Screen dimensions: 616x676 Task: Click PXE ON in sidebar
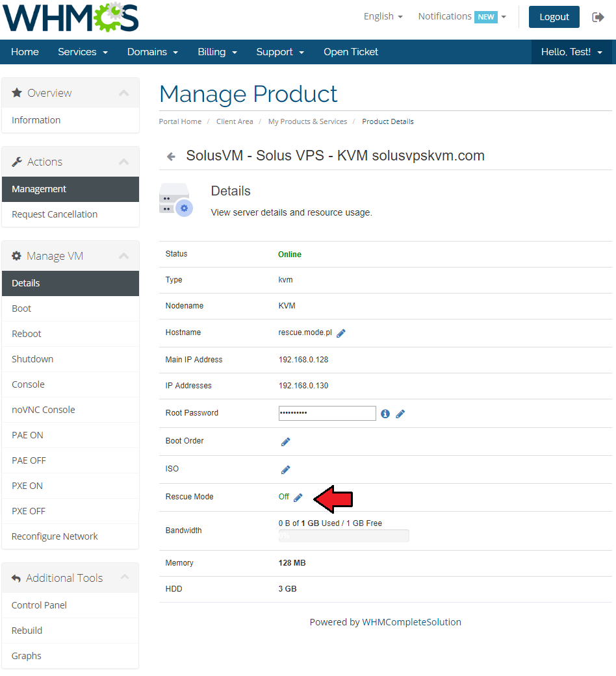click(x=70, y=486)
